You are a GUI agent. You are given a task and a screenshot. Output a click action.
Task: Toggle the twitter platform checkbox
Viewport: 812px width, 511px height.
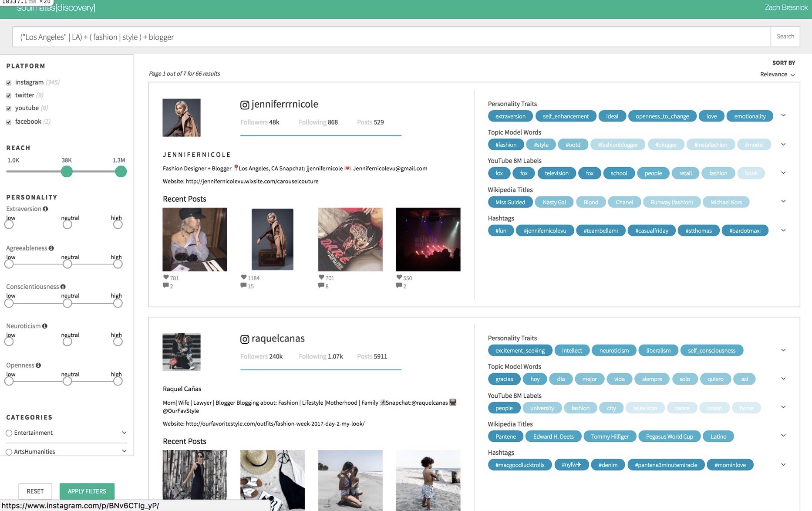(x=9, y=95)
